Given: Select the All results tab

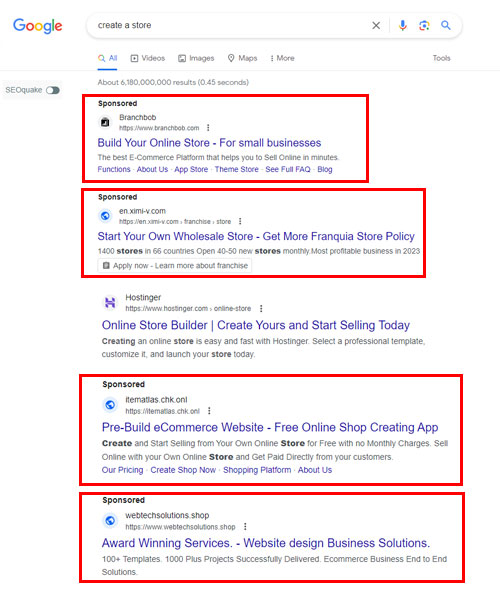Looking at the screenshot, I should 107,58.
